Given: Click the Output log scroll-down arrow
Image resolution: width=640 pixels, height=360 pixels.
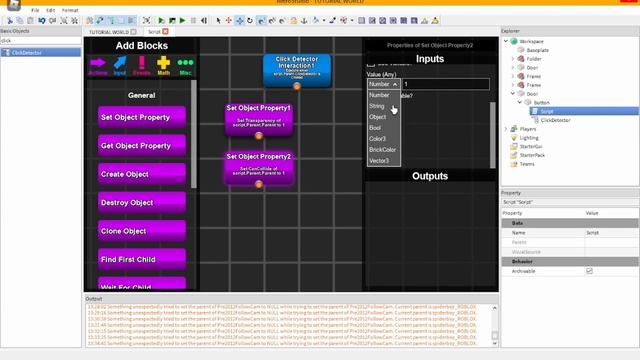Looking at the screenshot, I should pyautogui.click(x=494, y=343).
